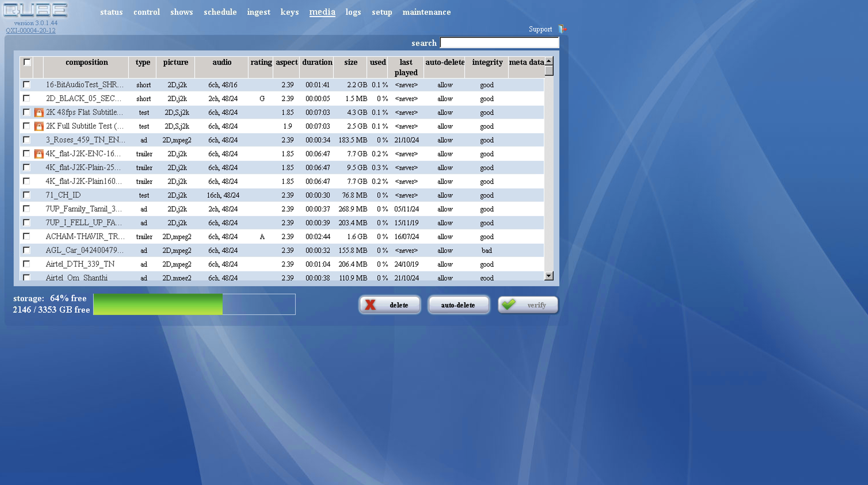Screen dimensions: 868x485
Task: Click the 'bad' integrity value for AGL_Car
Action: point(487,250)
